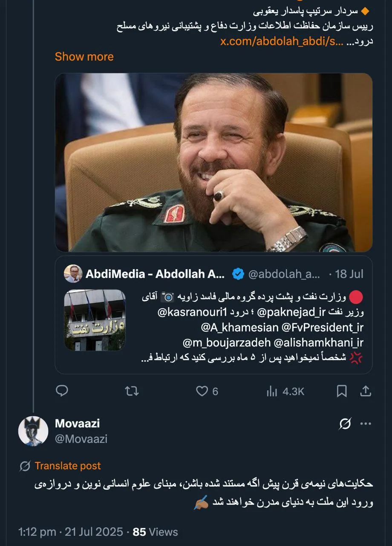Click the 85 Views count
392x546 pixels.
coord(155,532)
